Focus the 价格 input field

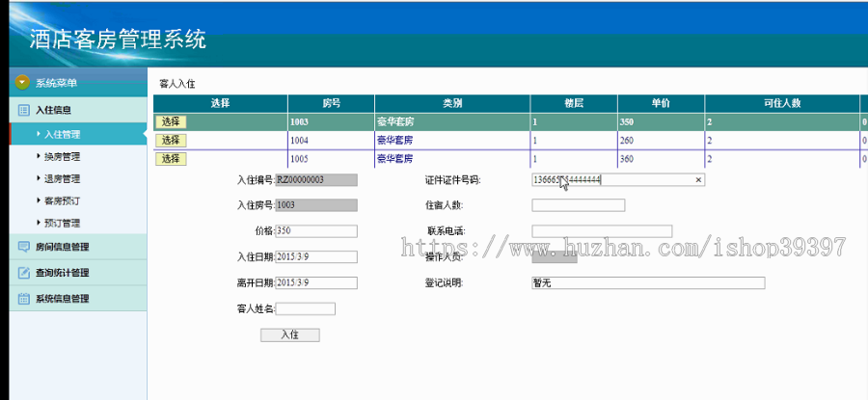(316, 230)
